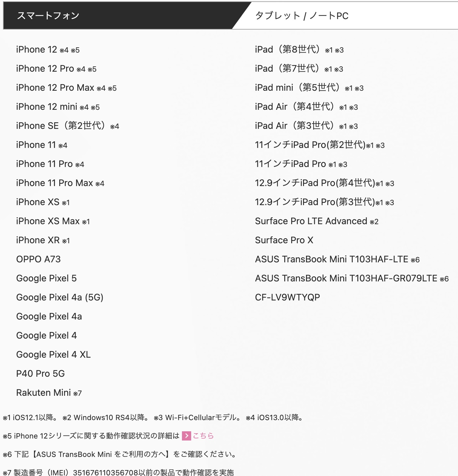Open the こちら link for iPhone 12 details
Viewport: 458px width, 476px height.
coord(203,436)
